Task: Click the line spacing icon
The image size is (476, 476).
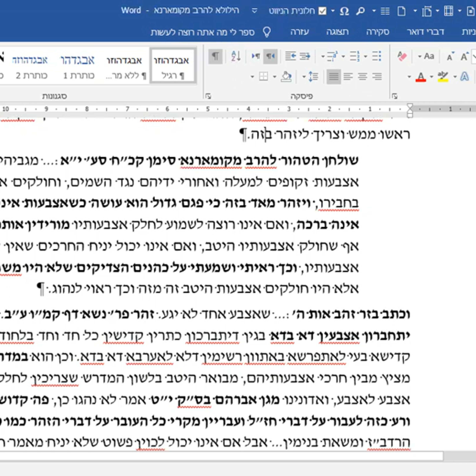Action: [x=313, y=77]
